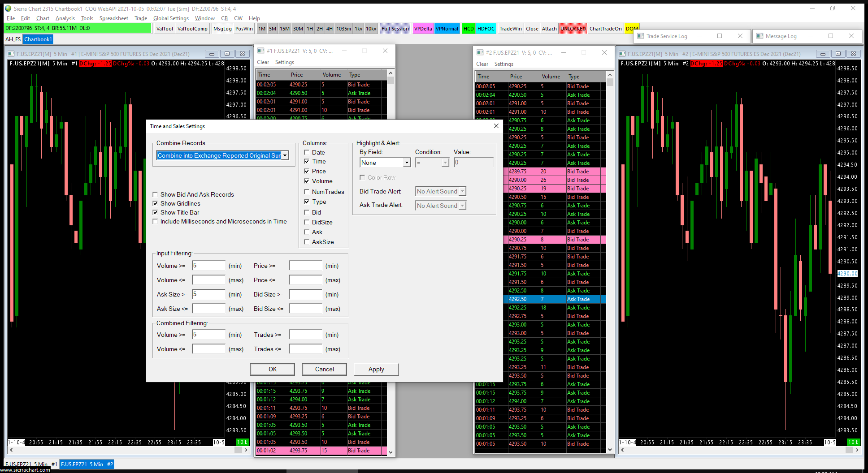
Task: Close the Time and Sales Settings dialog
Action: [496, 126]
